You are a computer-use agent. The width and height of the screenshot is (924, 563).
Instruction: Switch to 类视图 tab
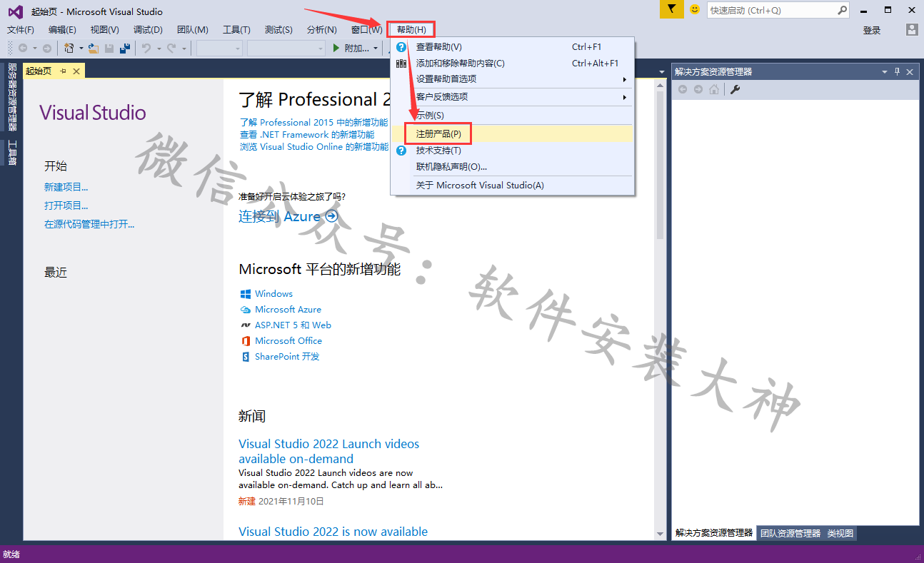(840, 533)
